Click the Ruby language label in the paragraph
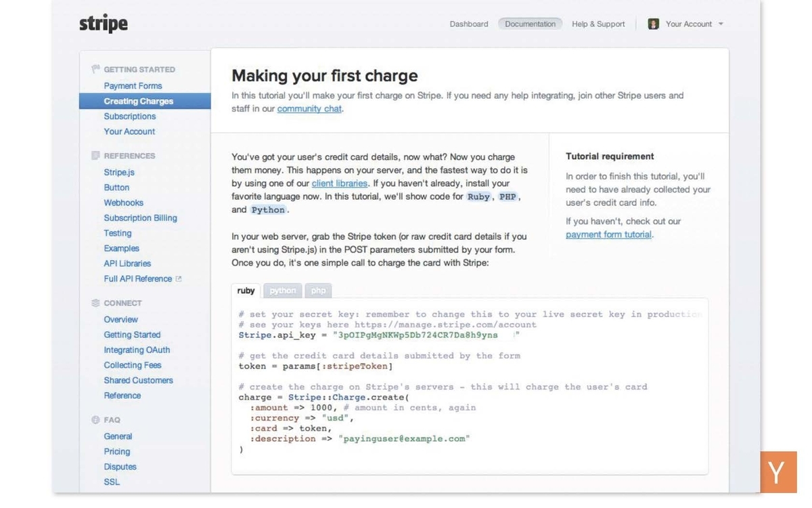 479,196
